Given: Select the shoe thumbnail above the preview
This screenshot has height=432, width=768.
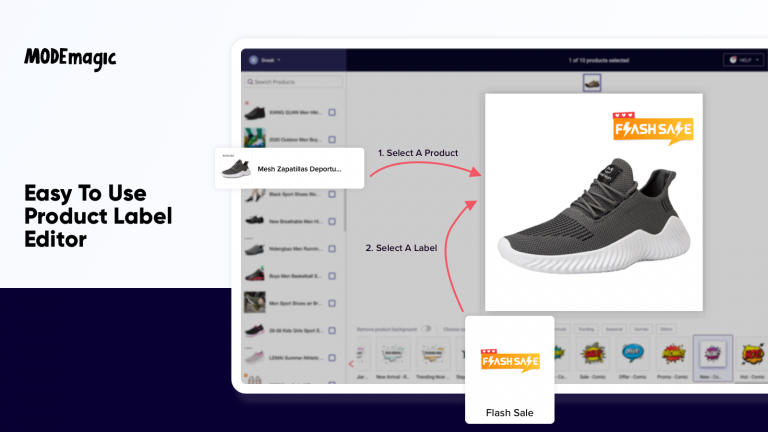Looking at the screenshot, I should coord(592,83).
